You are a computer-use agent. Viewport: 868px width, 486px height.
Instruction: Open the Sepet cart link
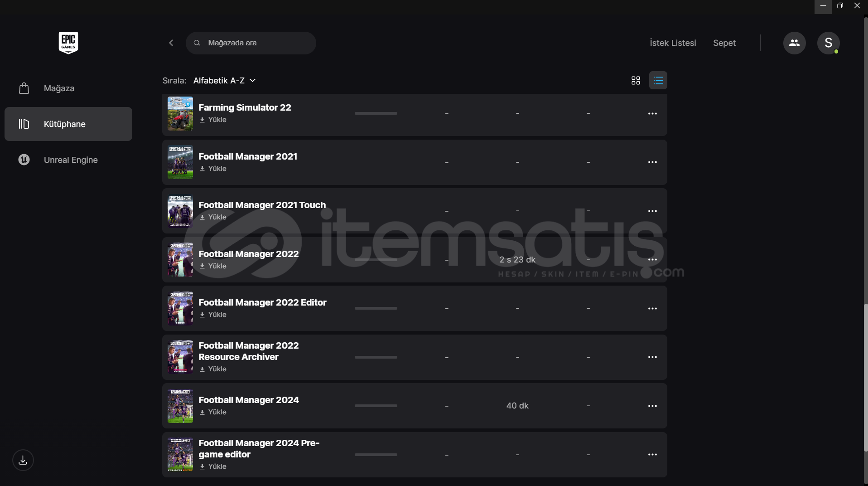point(724,43)
